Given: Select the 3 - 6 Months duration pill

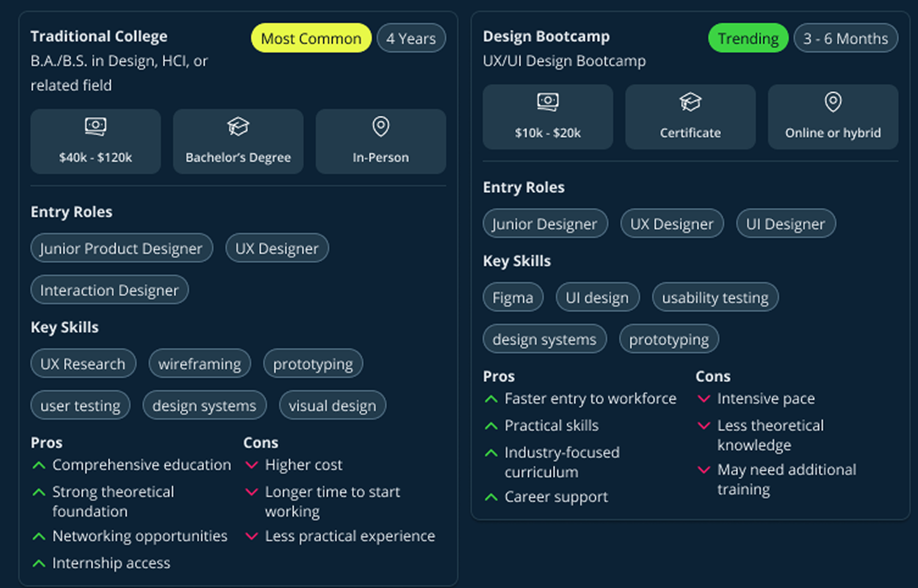Looking at the screenshot, I should 845,38.
